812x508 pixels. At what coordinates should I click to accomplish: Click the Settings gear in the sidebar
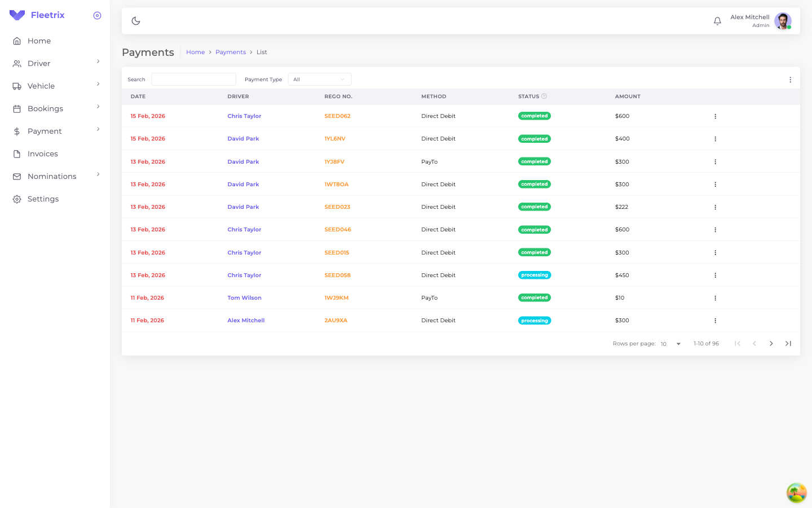16,199
